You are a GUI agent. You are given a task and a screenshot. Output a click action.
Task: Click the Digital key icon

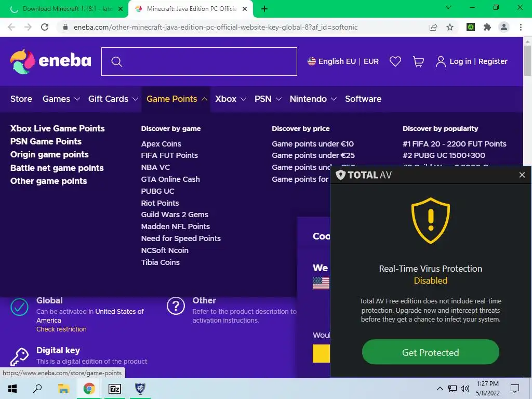19,357
